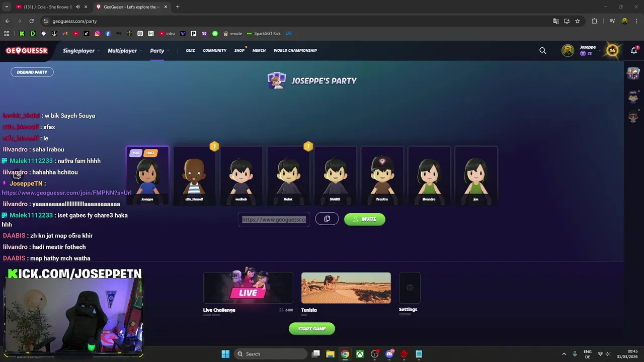Show hidden system tray icons
644x362 pixels.
pos(564,354)
